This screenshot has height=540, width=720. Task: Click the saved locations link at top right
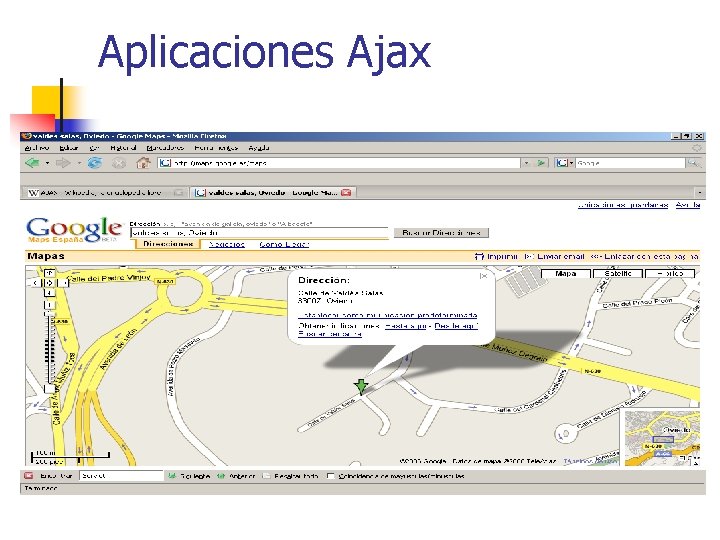click(623, 205)
